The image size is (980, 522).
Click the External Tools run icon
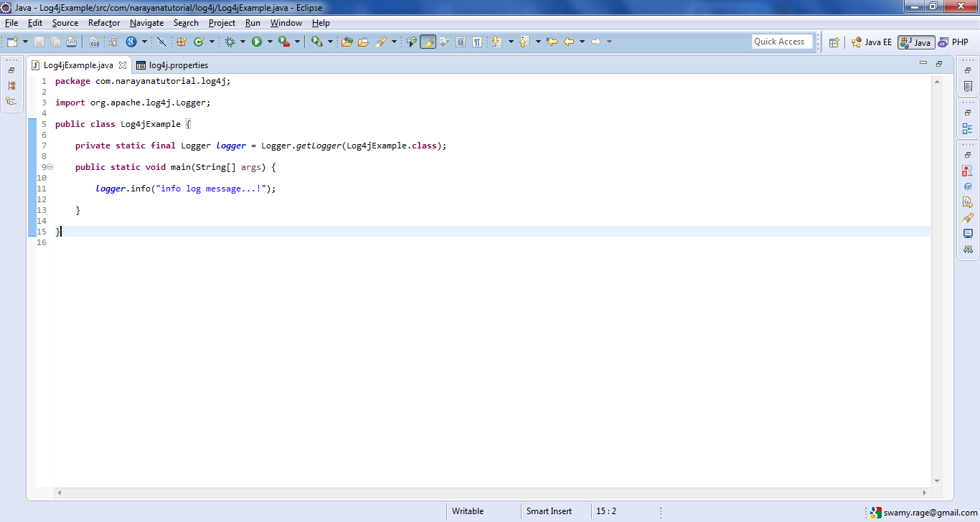[317, 42]
